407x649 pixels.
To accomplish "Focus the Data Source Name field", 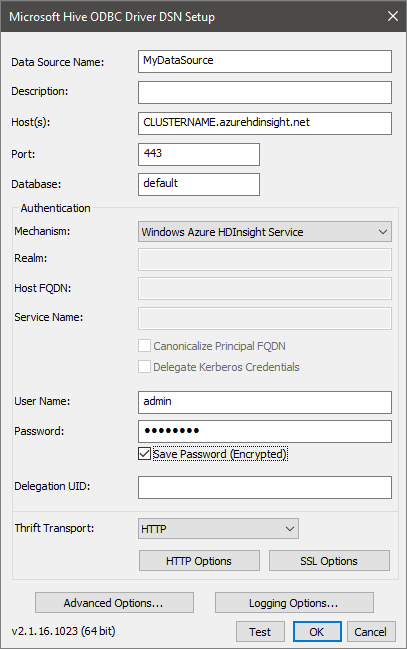I will 265,61.
